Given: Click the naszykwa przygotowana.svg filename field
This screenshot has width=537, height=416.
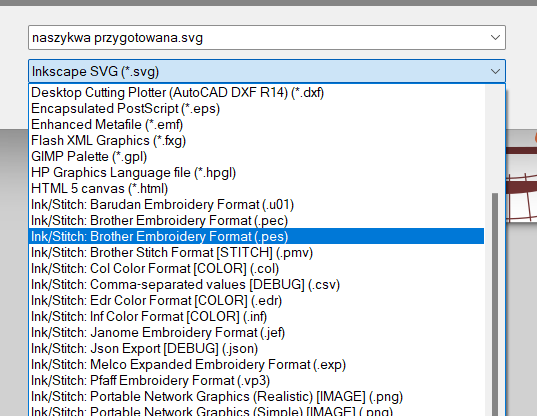Looking at the screenshot, I should [267, 37].
